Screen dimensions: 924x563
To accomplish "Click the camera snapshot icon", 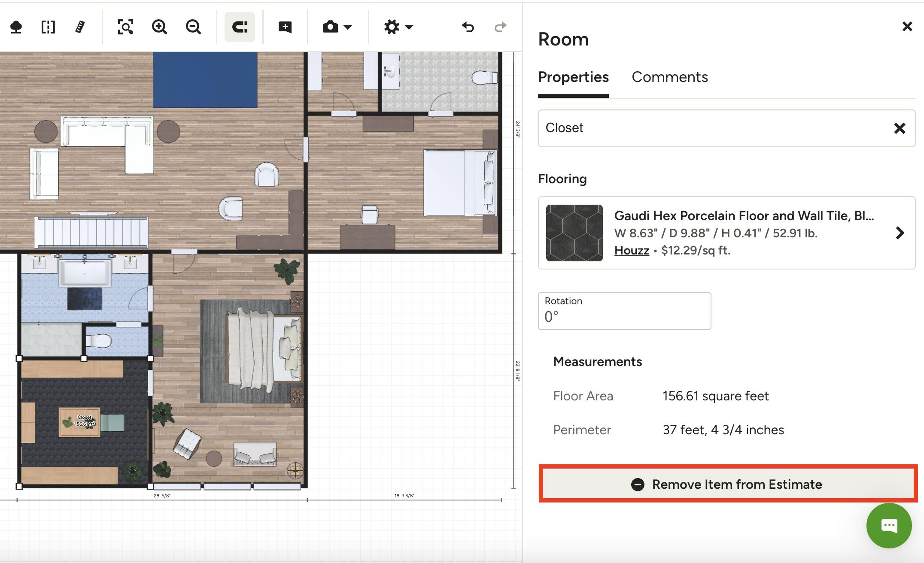I will [331, 27].
